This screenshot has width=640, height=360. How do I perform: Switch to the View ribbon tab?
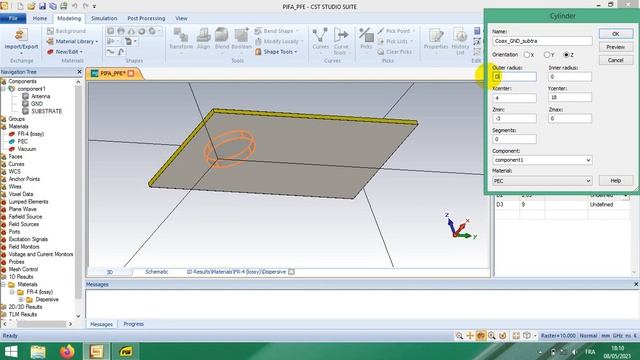181,18
